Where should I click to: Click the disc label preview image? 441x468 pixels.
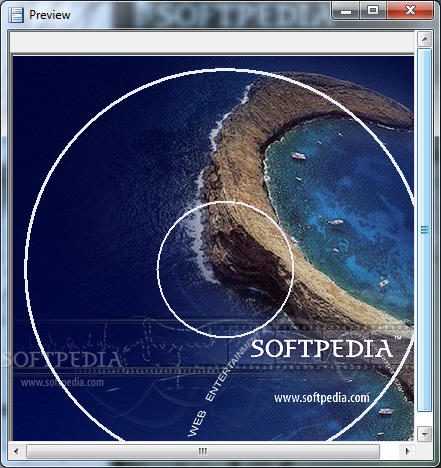tap(213, 248)
